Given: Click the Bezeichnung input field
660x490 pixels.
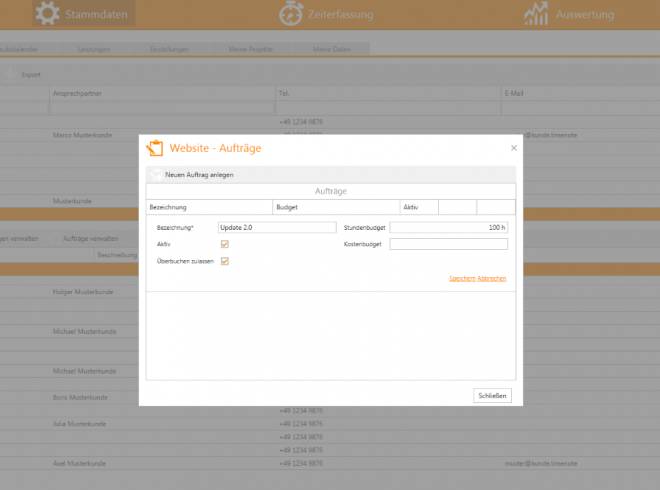Looking at the screenshot, I should (276, 228).
